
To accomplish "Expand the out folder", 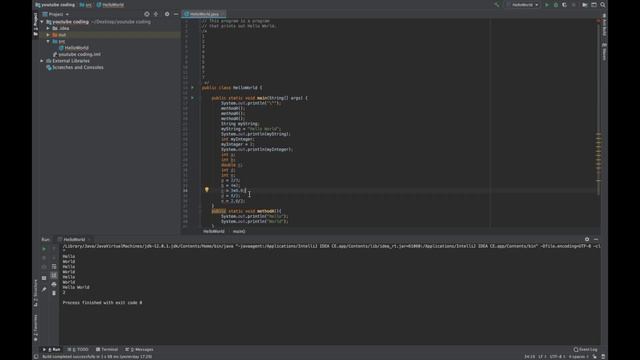I will (x=48, y=35).
